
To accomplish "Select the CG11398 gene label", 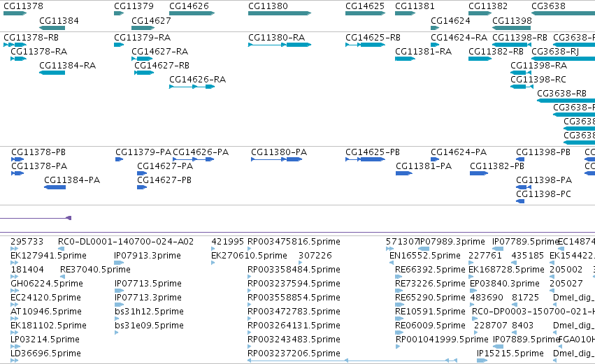I will click(512, 20).
